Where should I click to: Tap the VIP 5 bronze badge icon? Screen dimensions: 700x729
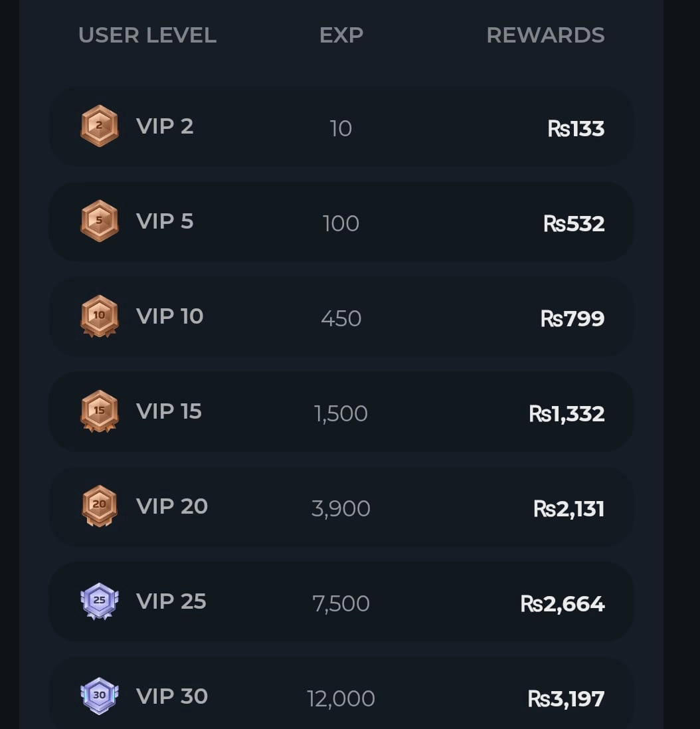coord(100,221)
